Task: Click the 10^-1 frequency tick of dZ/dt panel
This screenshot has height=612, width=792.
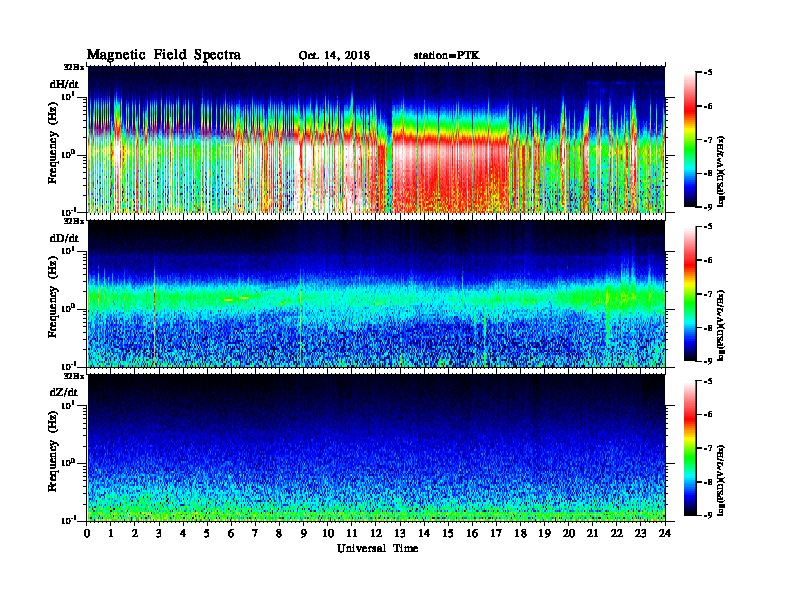Action: click(x=68, y=520)
